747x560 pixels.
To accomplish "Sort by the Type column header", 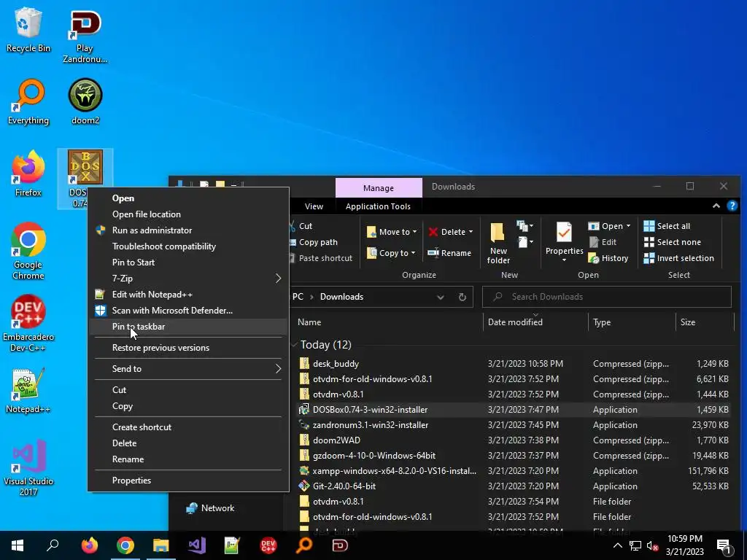I will pyautogui.click(x=632, y=322).
